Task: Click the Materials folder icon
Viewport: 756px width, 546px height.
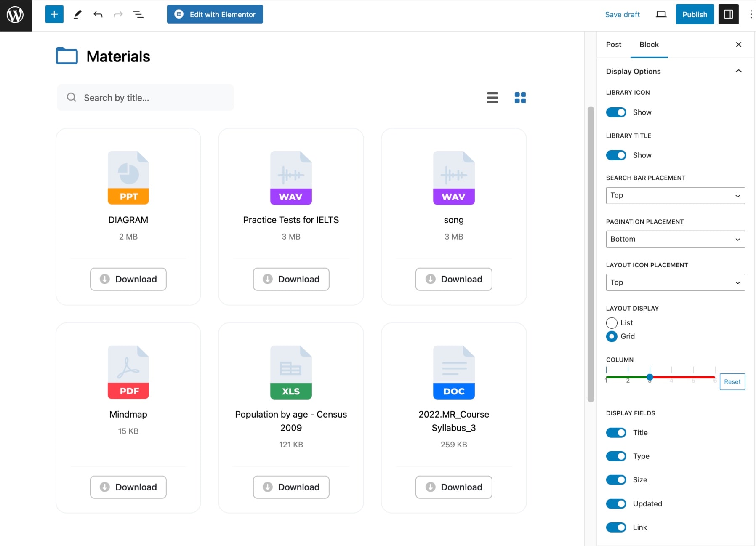Action: [x=67, y=56]
